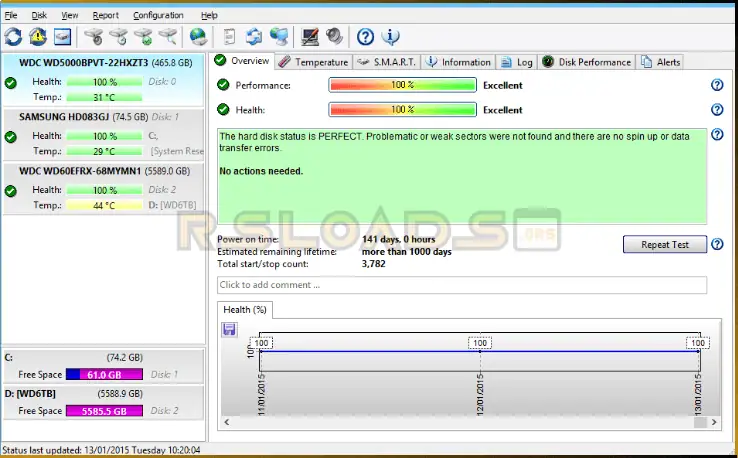
Task: Switch to the Temperature tab
Action: tap(313, 62)
